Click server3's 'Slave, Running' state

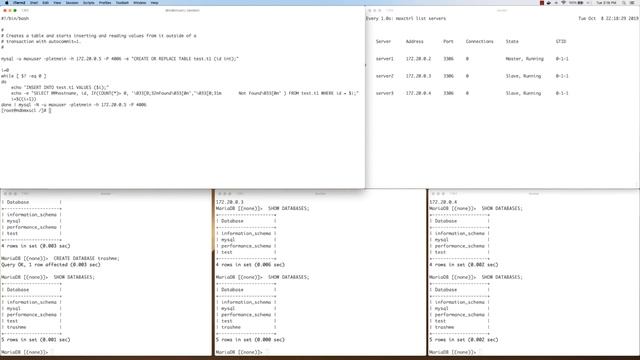tap(523, 93)
